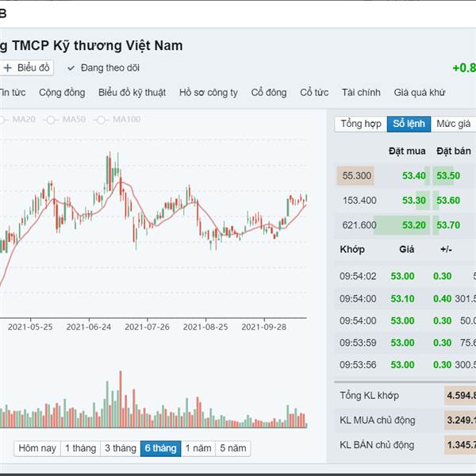Toggle the MA50 moving average line

[65, 119]
